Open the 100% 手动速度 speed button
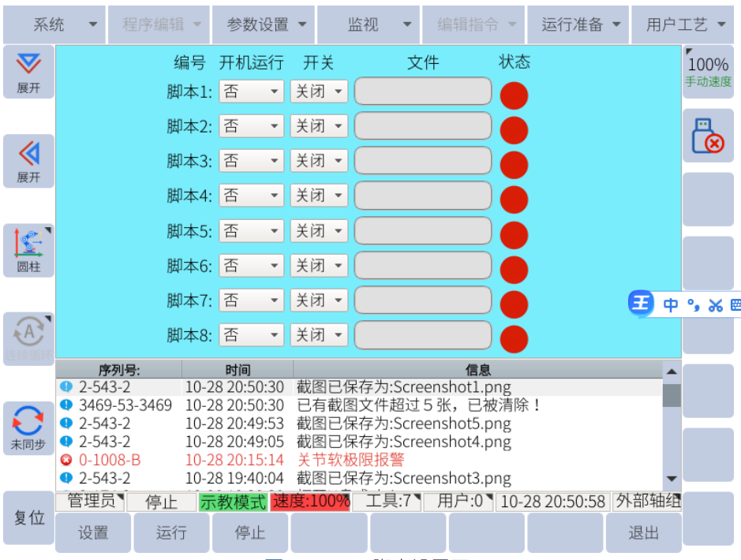This screenshot has width=741, height=560. tap(708, 71)
